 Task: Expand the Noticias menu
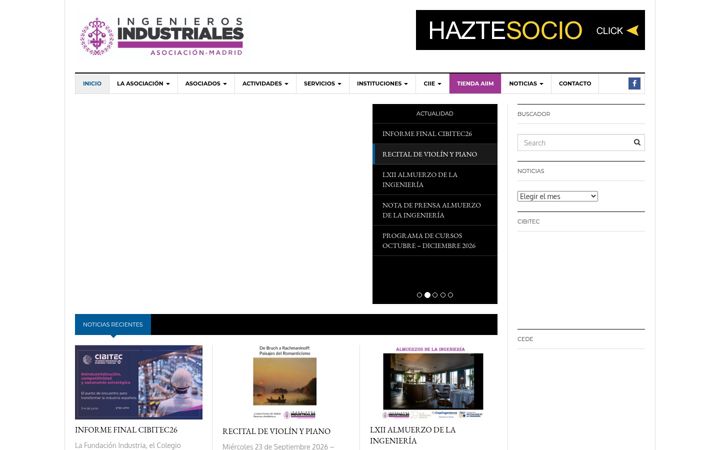526,84
